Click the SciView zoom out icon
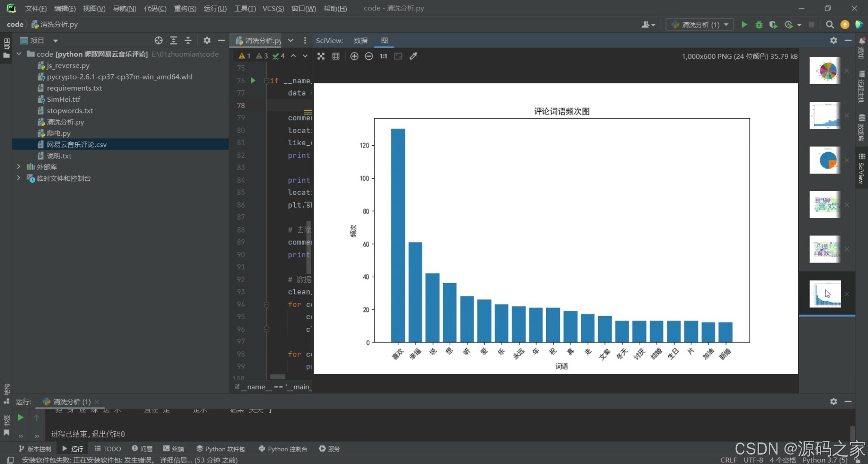The width and height of the screenshot is (868, 464). pos(369,56)
